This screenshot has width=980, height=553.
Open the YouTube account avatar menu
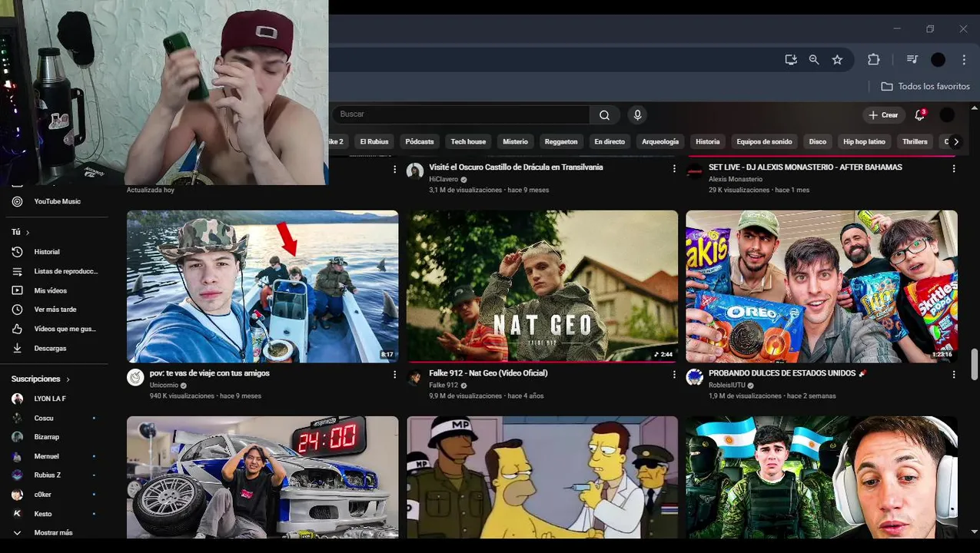[947, 115]
